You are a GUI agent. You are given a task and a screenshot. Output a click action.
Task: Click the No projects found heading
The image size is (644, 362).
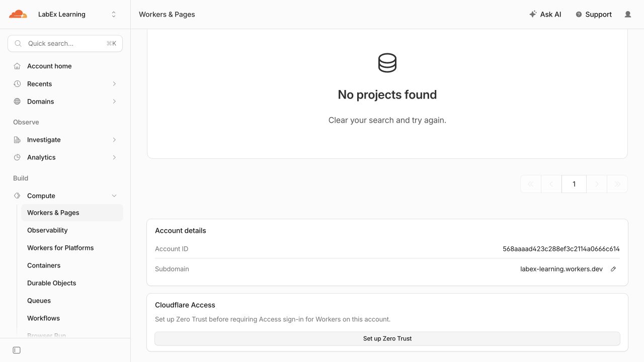pyautogui.click(x=387, y=95)
